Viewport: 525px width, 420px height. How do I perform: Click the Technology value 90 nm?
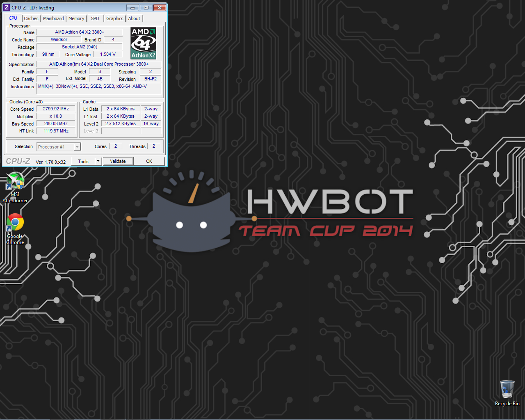48,54
